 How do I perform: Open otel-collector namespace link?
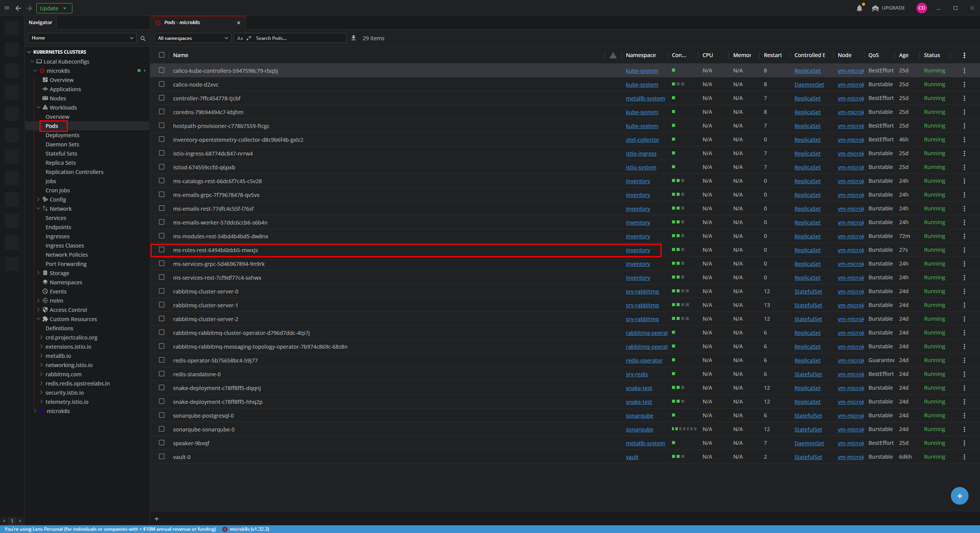coord(642,140)
